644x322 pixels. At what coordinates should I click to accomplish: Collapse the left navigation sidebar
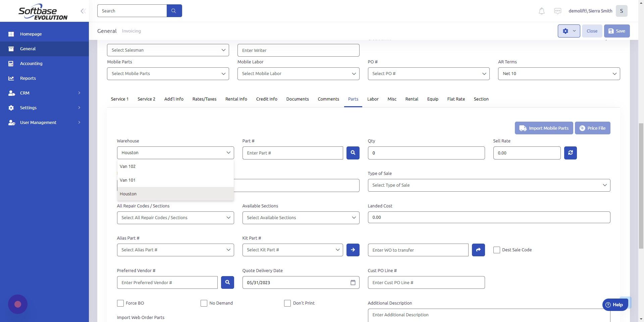(x=83, y=11)
